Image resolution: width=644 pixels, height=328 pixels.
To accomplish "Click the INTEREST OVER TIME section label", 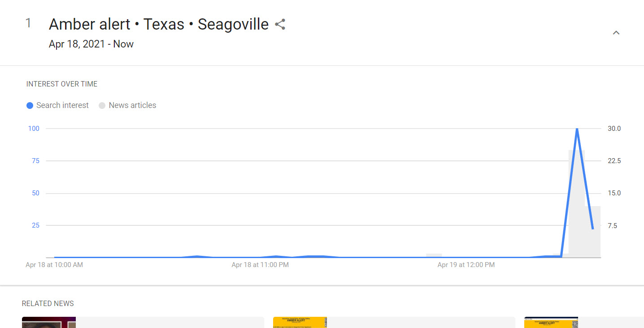I will point(61,84).
